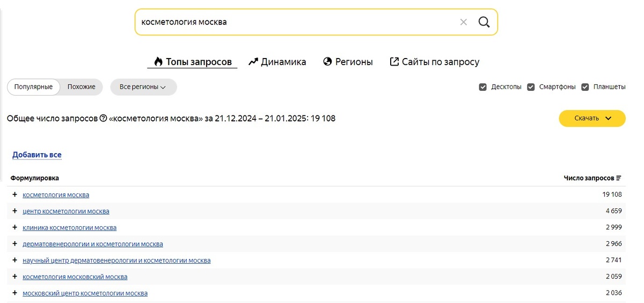This screenshot has width=644, height=303.
Task: Switch to the Похожие queries toggle
Action: (x=82, y=87)
